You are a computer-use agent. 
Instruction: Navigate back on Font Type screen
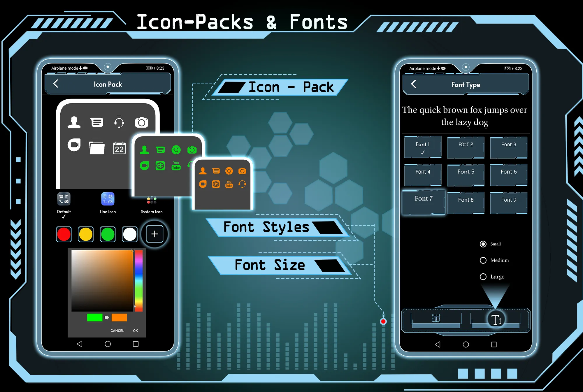(415, 85)
